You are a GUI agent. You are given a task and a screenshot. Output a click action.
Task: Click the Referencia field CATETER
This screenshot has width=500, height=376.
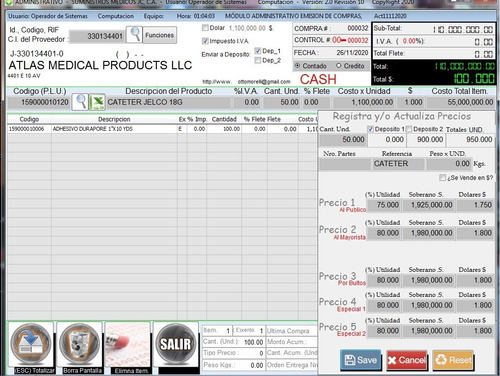pos(398,164)
